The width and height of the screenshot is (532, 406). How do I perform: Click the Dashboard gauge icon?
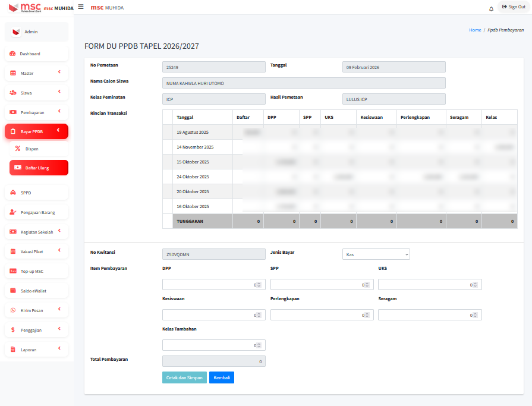tap(12, 53)
